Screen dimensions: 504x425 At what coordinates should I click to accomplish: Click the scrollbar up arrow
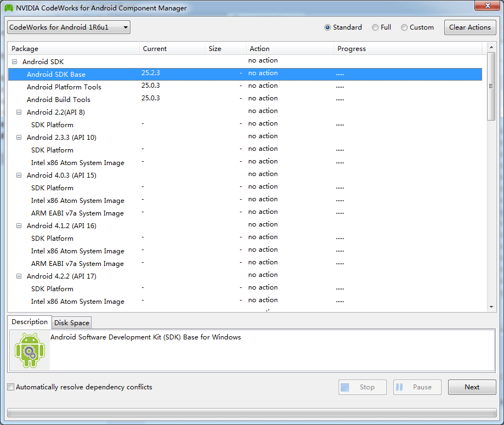click(491, 47)
